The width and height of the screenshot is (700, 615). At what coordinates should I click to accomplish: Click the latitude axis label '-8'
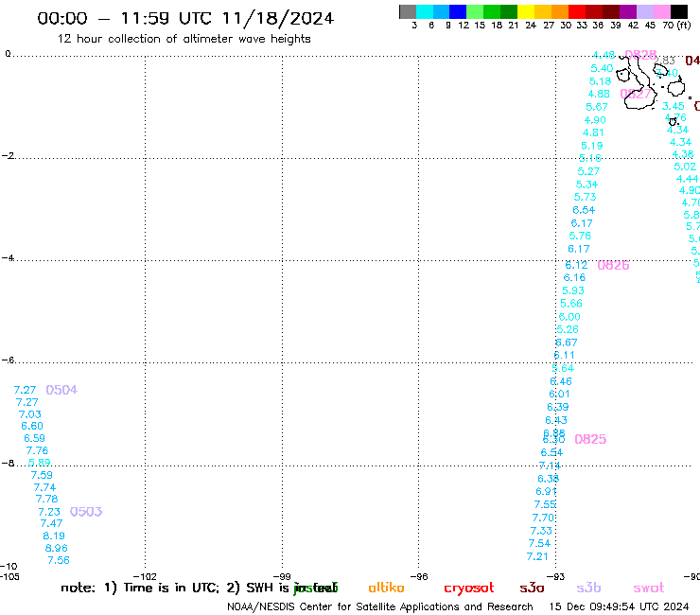click(x=8, y=463)
